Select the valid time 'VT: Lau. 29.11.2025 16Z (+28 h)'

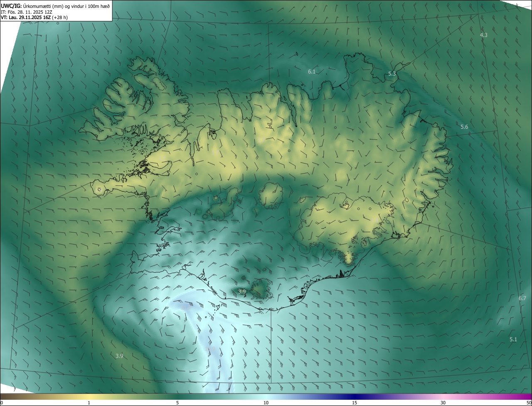point(34,17)
